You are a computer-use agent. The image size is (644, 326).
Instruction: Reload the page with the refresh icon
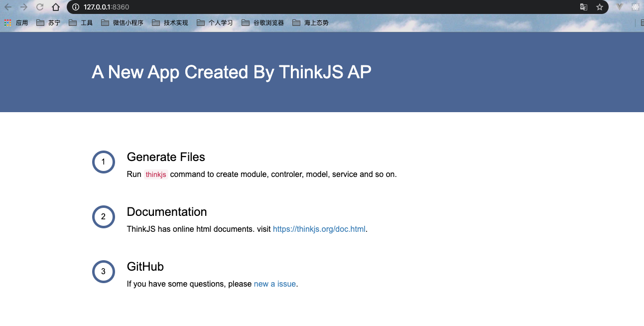(x=40, y=7)
